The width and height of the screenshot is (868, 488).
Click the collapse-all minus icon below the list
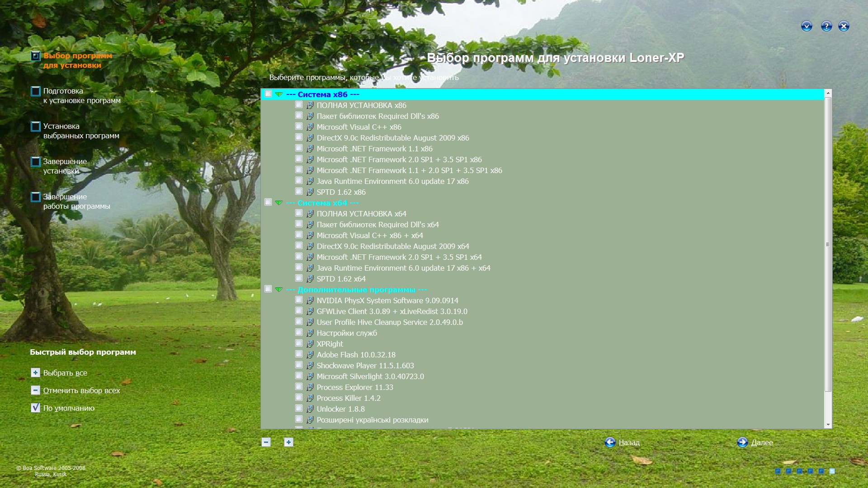pyautogui.click(x=266, y=442)
